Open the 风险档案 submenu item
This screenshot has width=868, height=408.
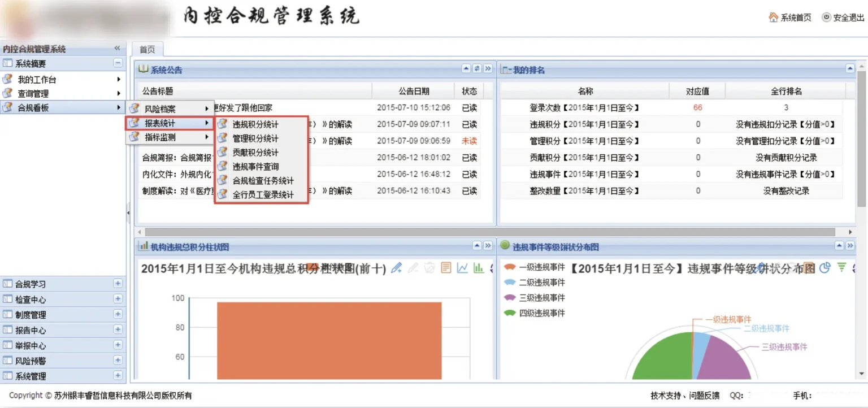[x=160, y=109]
